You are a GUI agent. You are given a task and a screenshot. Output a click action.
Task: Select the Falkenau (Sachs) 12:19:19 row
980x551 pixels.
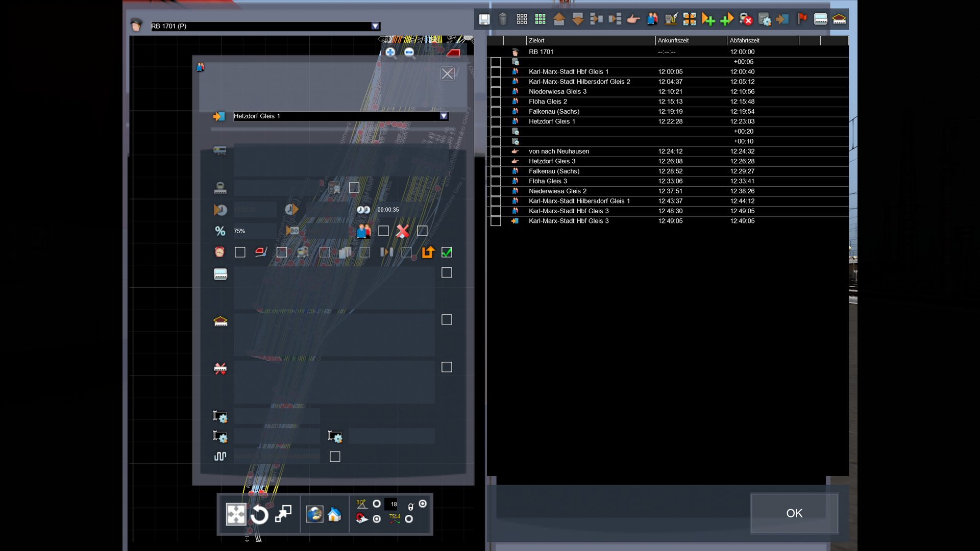(x=554, y=112)
